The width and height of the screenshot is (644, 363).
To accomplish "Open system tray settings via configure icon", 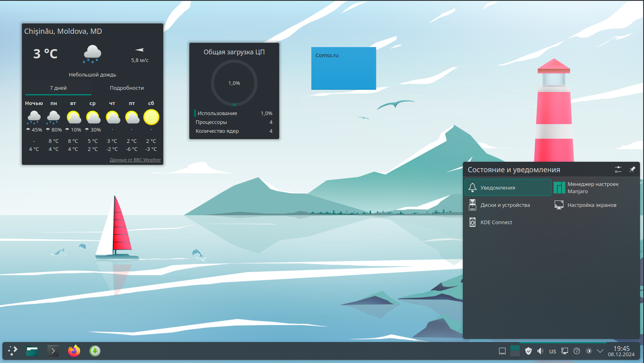I will pyautogui.click(x=618, y=170).
